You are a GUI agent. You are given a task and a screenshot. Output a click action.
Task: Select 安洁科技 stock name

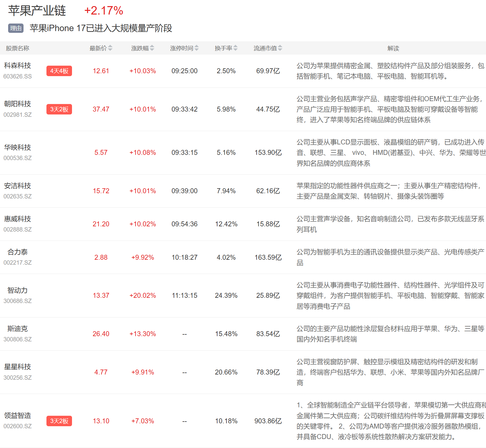point(17,186)
